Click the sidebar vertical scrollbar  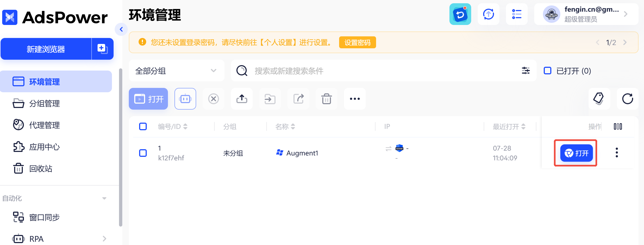[x=121, y=147]
